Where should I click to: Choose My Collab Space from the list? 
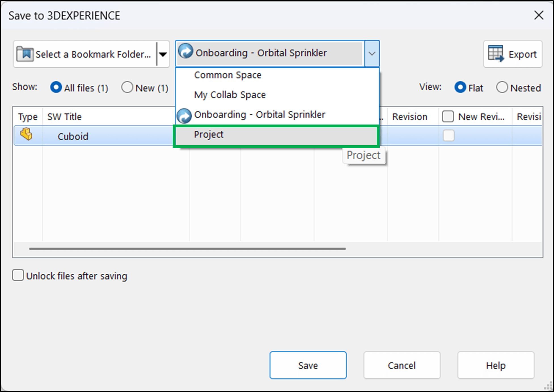click(x=230, y=94)
